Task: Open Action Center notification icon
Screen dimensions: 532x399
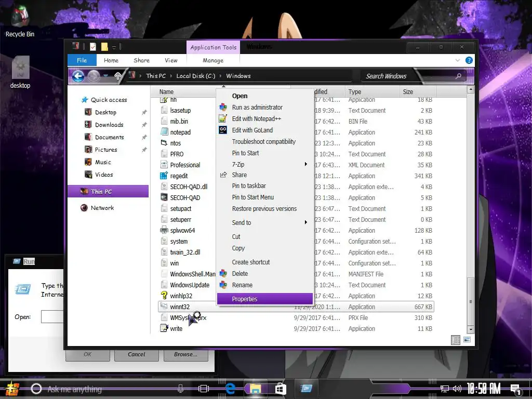Action: coord(516,390)
